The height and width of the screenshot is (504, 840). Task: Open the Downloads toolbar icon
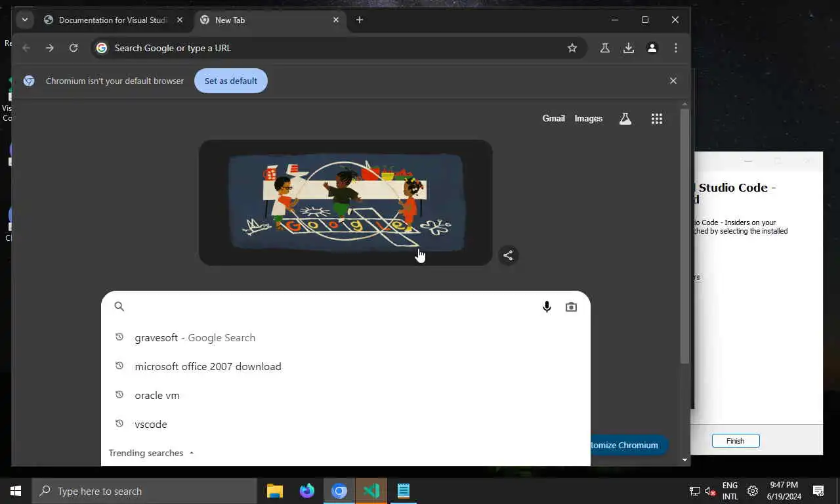(629, 48)
